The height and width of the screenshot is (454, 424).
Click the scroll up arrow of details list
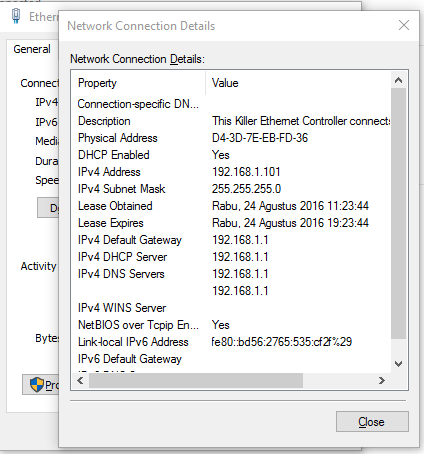(398, 80)
